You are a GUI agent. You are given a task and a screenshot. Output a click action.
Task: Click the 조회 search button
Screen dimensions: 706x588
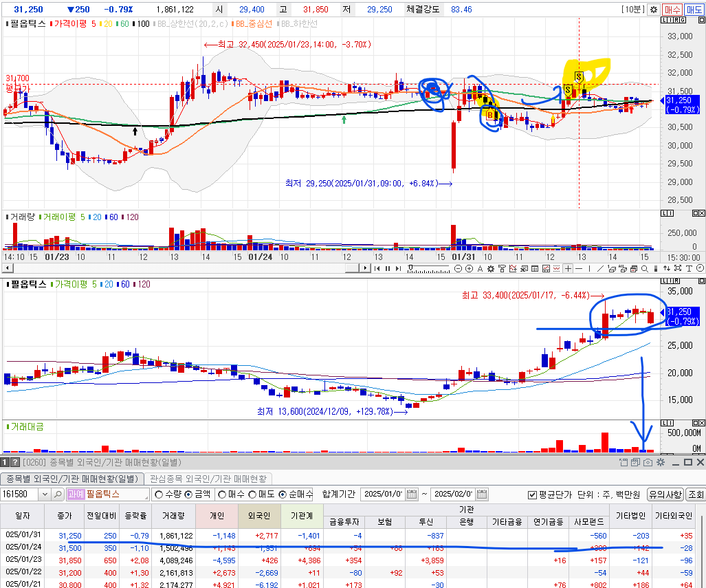pyautogui.click(x=696, y=494)
